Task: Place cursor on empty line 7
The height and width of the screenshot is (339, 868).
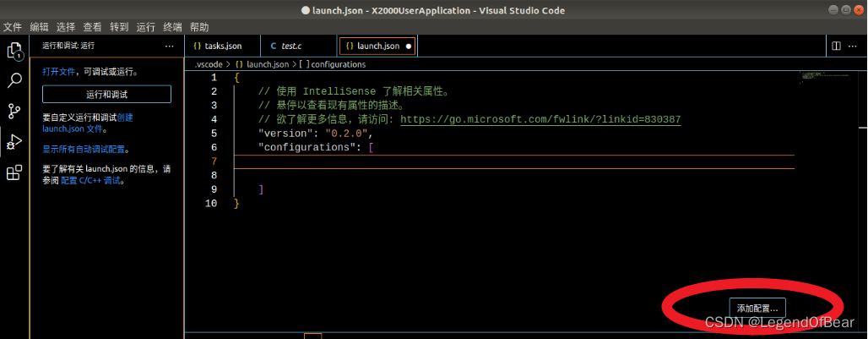Action: click(513, 161)
